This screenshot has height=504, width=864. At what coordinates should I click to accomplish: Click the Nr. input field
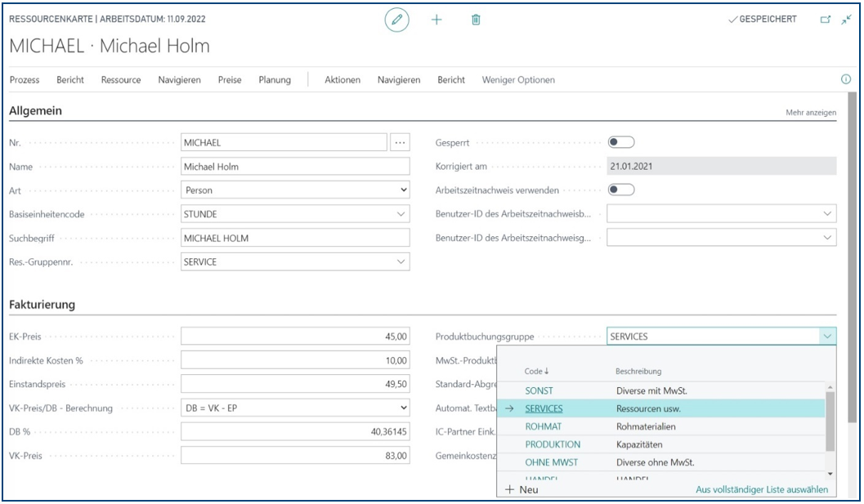(284, 143)
